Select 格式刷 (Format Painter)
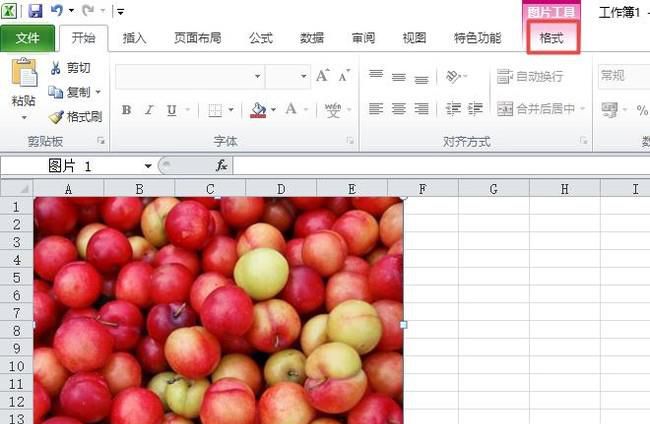Image resolution: width=650 pixels, height=424 pixels. [75, 116]
